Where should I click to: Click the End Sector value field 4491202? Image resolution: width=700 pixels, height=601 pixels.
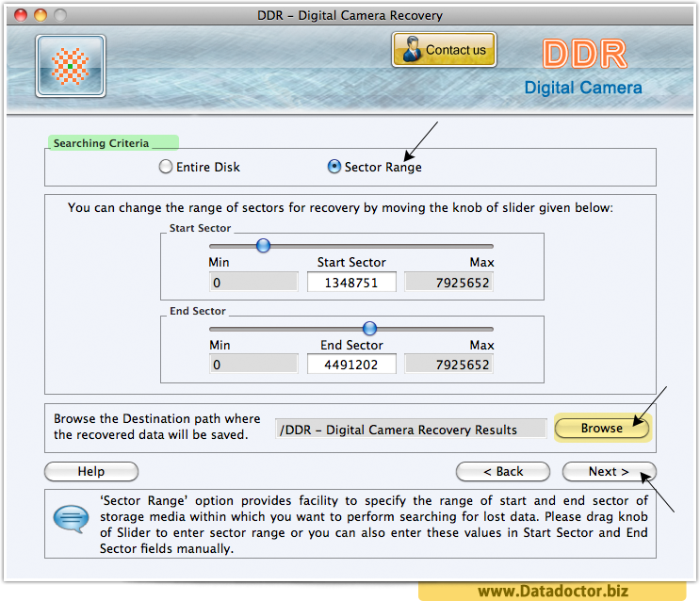click(351, 365)
